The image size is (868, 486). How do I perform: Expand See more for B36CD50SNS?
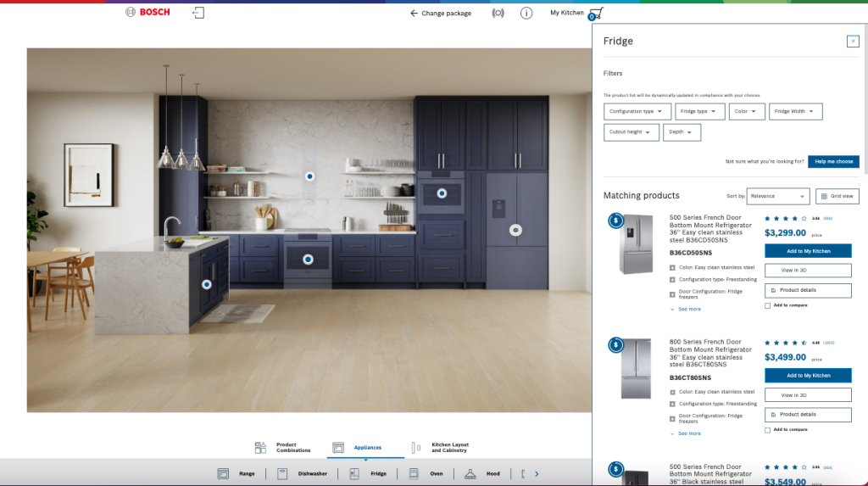(x=685, y=310)
